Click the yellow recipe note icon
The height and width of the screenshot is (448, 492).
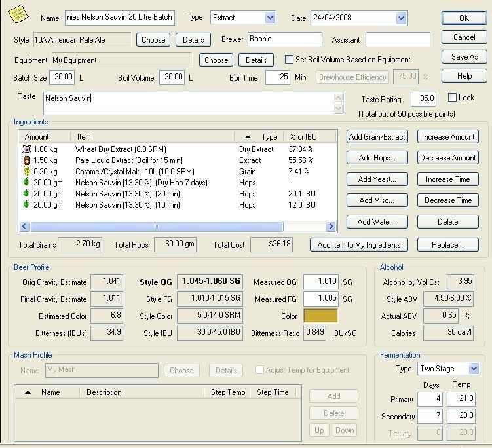coord(18,14)
